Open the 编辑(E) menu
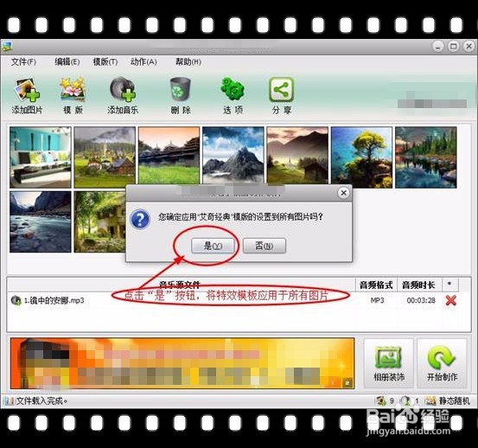Screen dimensions: 478x448 click(x=67, y=62)
